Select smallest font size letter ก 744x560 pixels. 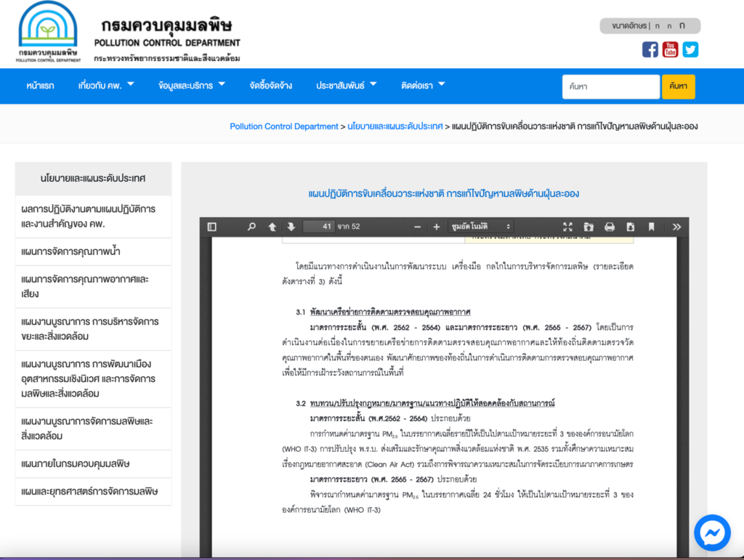click(x=657, y=26)
